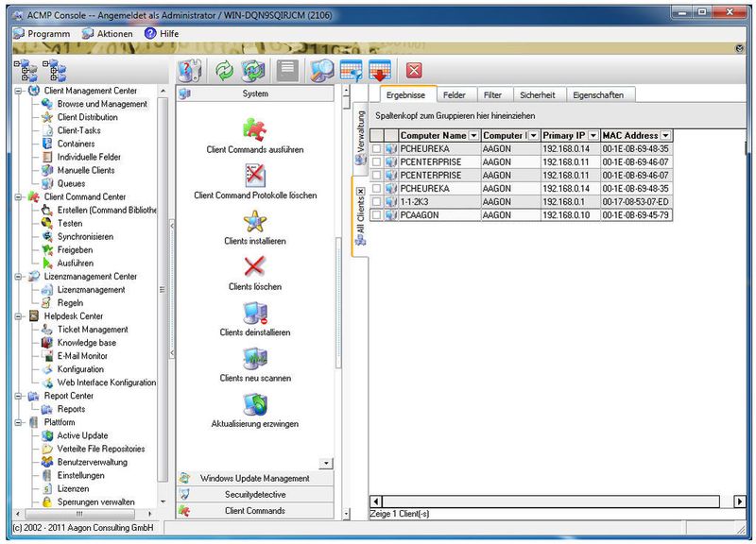Open the Hilfe menu
This screenshot has width=756, height=544.
tap(162, 34)
